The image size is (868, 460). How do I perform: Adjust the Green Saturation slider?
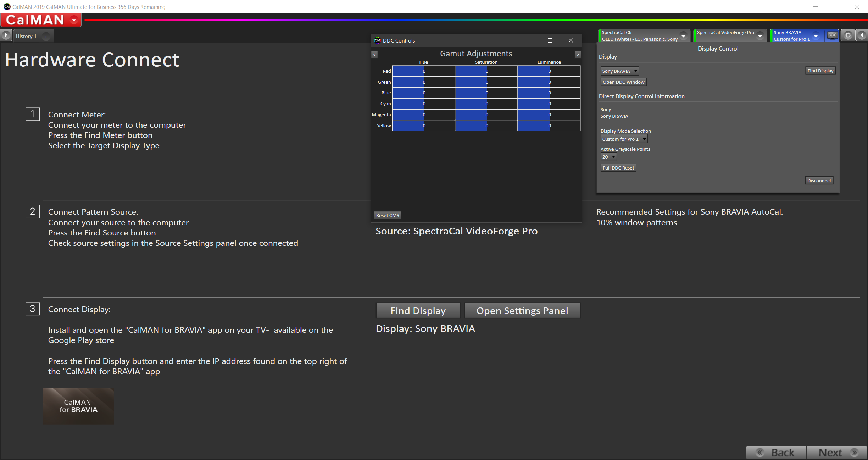point(486,82)
